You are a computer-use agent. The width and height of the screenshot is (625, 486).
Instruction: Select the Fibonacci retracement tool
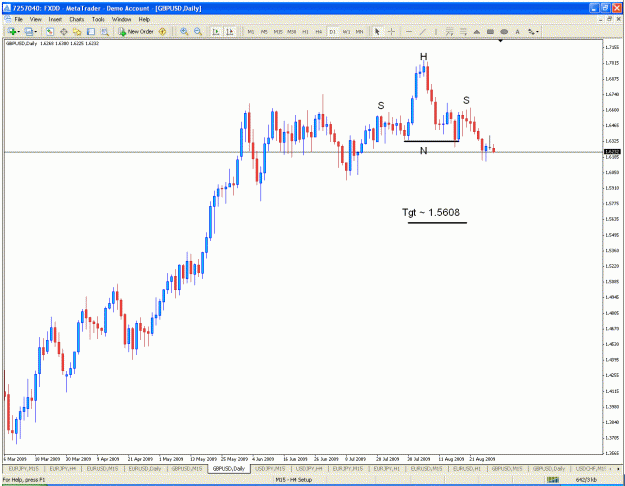coord(463,31)
